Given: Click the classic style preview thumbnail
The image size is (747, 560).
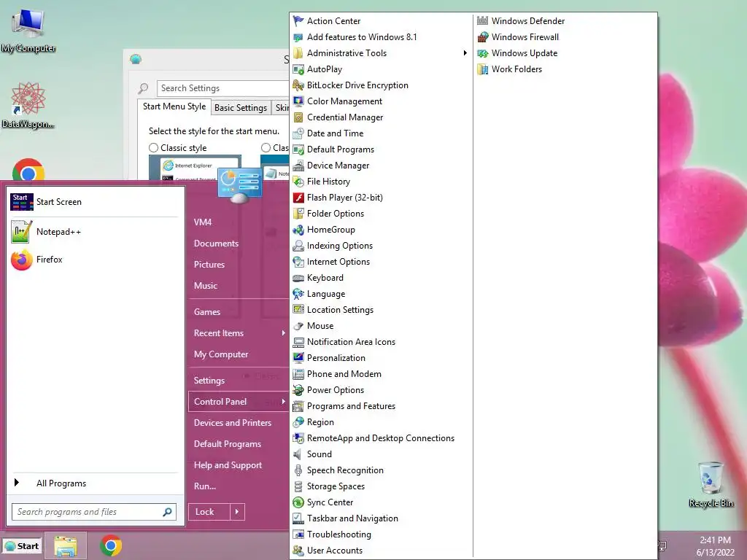Looking at the screenshot, I should pos(195,168).
